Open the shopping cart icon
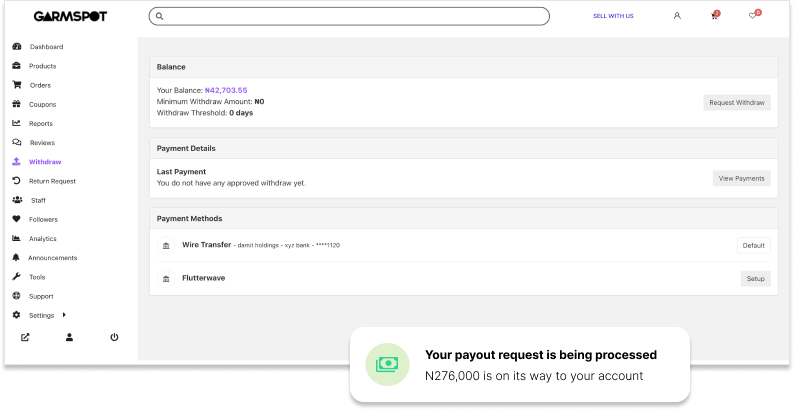Screen dimensions: 794x410 714,16
